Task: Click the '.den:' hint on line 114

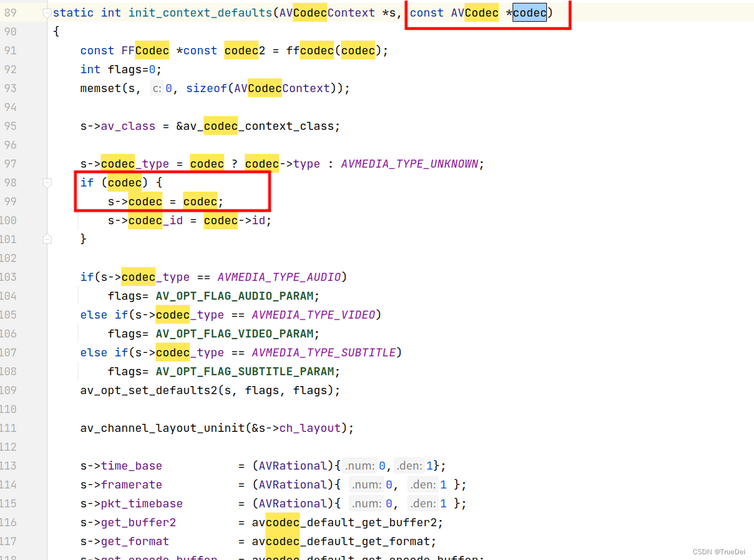Action: click(423, 485)
